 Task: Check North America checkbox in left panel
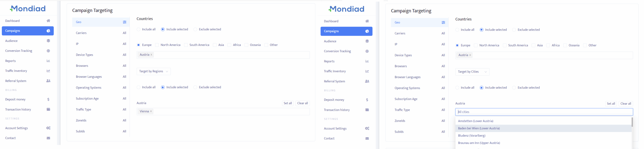[x=157, y=45]
